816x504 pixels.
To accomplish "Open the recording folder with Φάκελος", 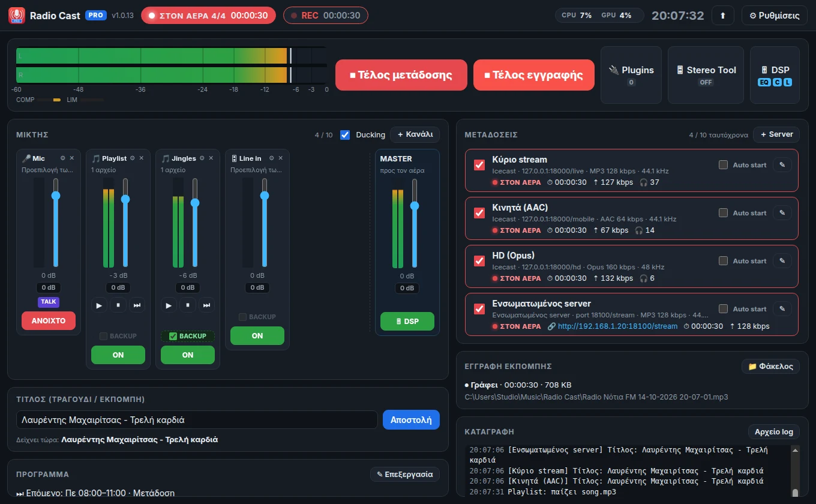I will pos(770,366).
